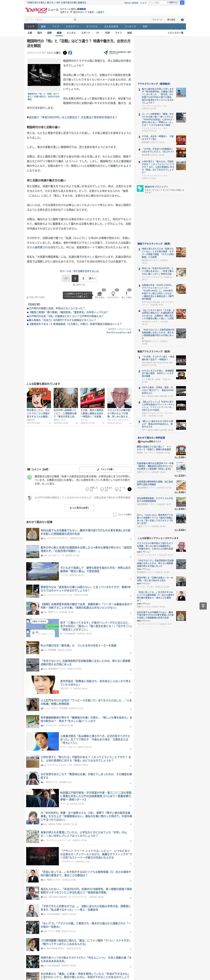
Task: Share the article on Facebook
Action: pos(70,53)
